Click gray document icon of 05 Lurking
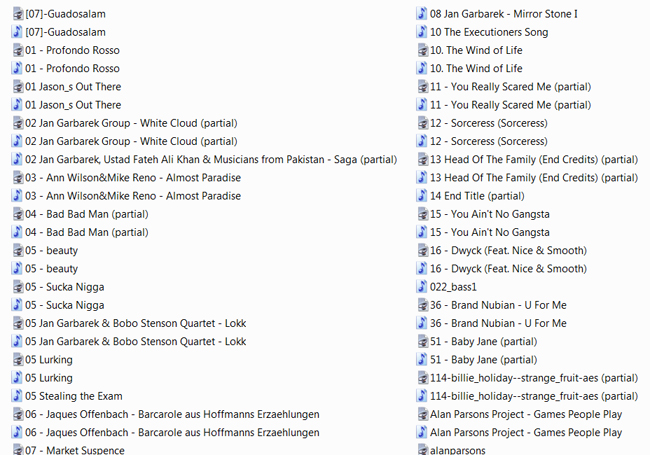Image resolution: width=650 pixels, height=455 pixels. [17, 360]
